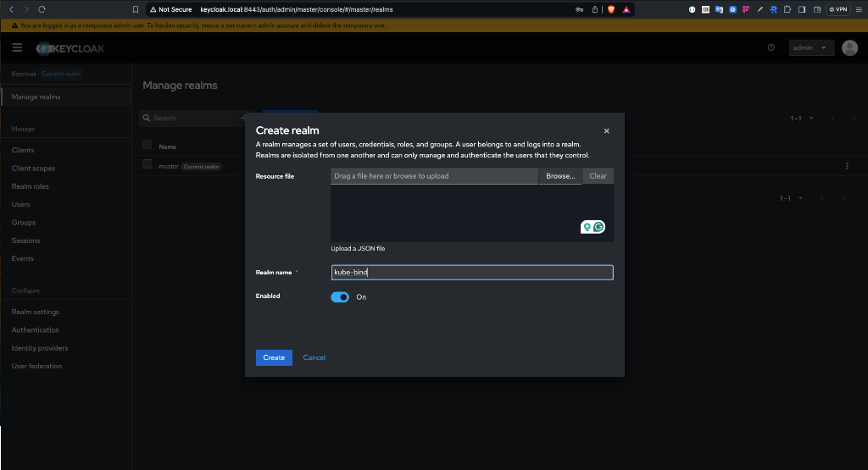This screenshot has height=470, width=868.
Task: Click the browser address bar URL
Action: (297, 9)
